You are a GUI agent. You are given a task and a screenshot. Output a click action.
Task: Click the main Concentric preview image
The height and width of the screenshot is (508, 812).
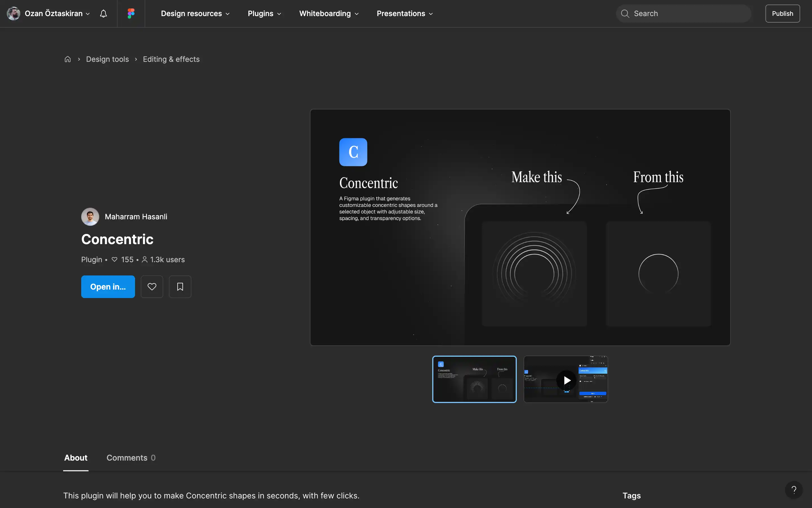[x=520, y=227]
